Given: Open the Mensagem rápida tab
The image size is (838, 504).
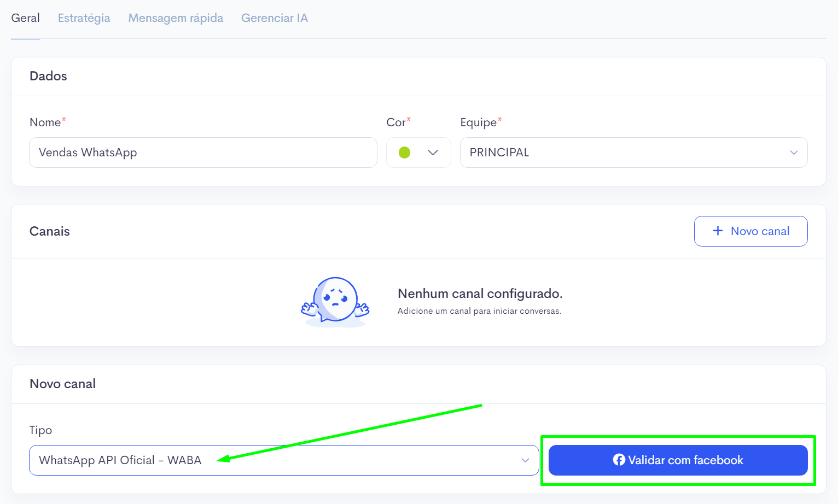Looking at the screenshot, I should click(x=176, y=18).
